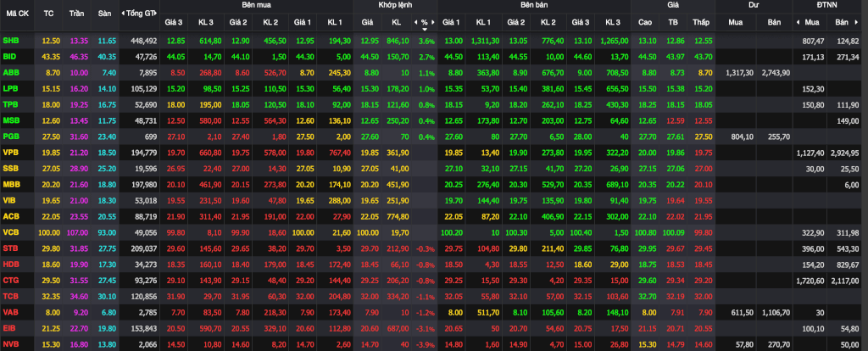Click the Bên bán group header

534,4
